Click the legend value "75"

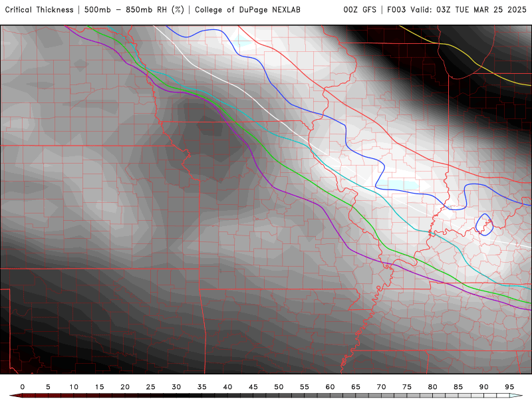click(x=407, y=387)
